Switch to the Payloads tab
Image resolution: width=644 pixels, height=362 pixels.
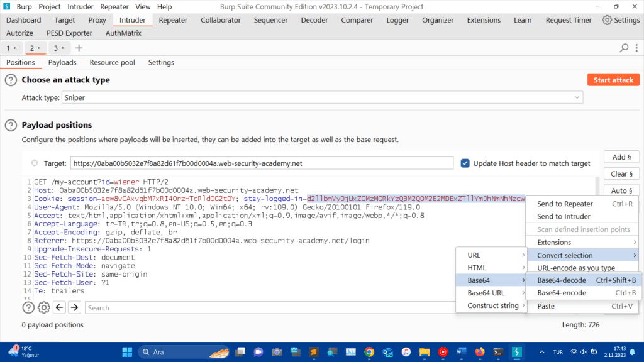[x=62, y=63]
